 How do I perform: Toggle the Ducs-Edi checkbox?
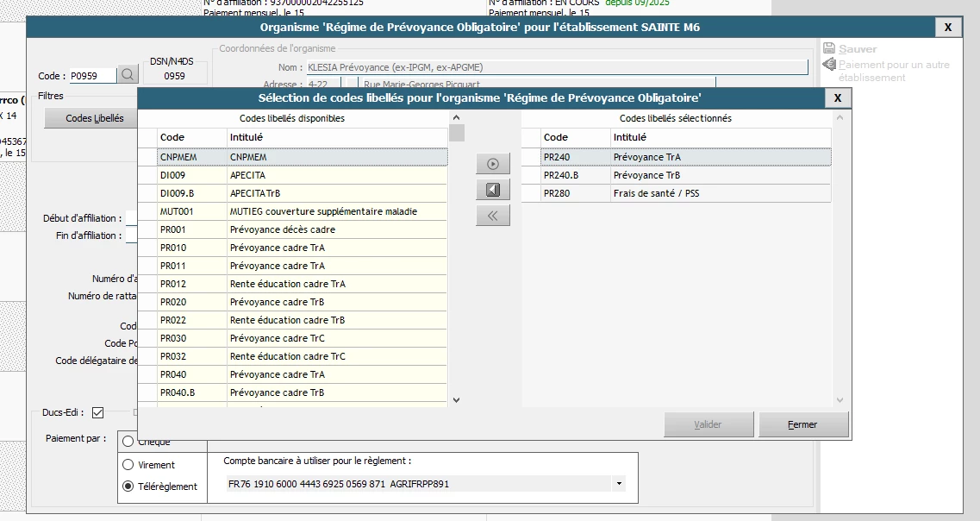tap(97, 413)
